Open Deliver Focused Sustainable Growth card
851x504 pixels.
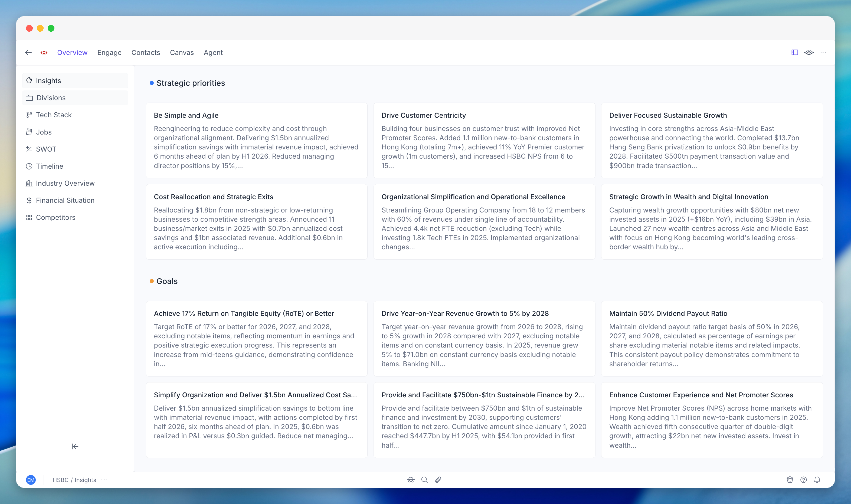pos(712,140)
